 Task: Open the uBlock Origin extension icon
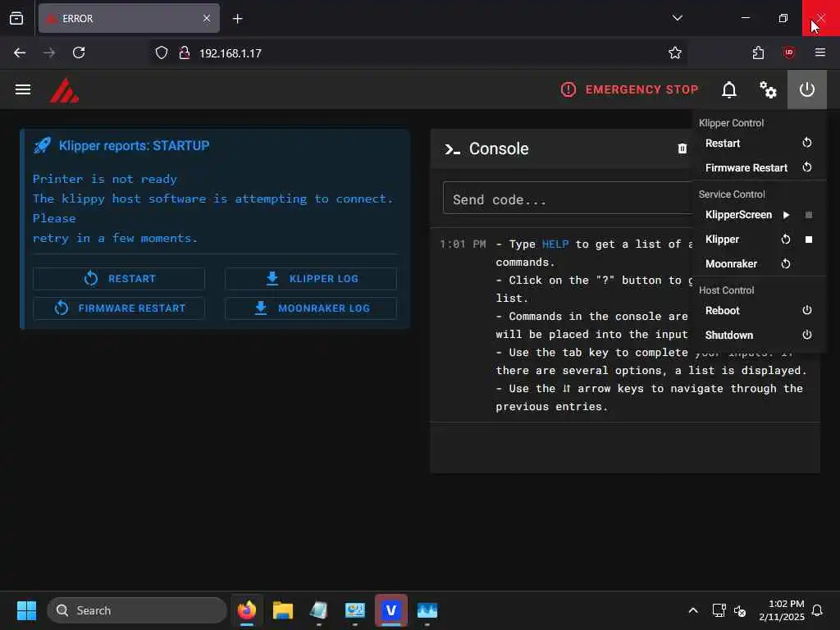pos(788,52)
